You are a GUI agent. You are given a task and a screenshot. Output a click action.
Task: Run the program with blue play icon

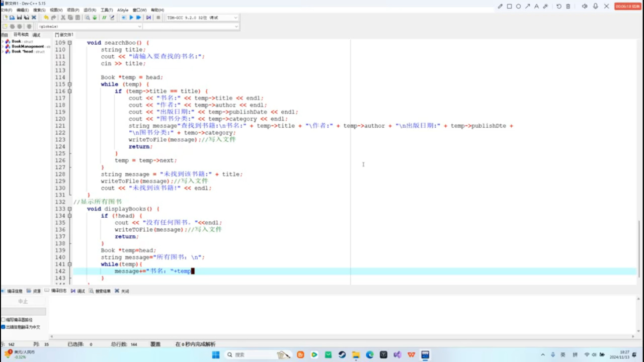(131, 18)
